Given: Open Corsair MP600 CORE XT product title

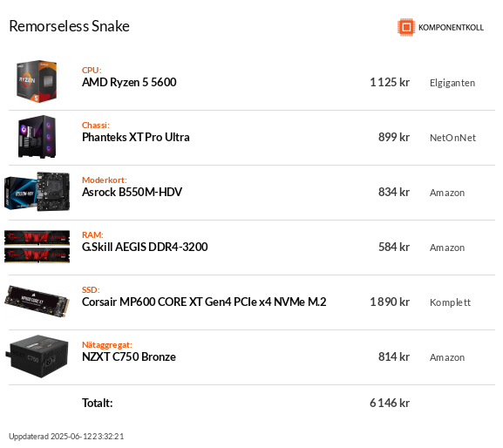Looking at the screenshot, I should (204, 302).
